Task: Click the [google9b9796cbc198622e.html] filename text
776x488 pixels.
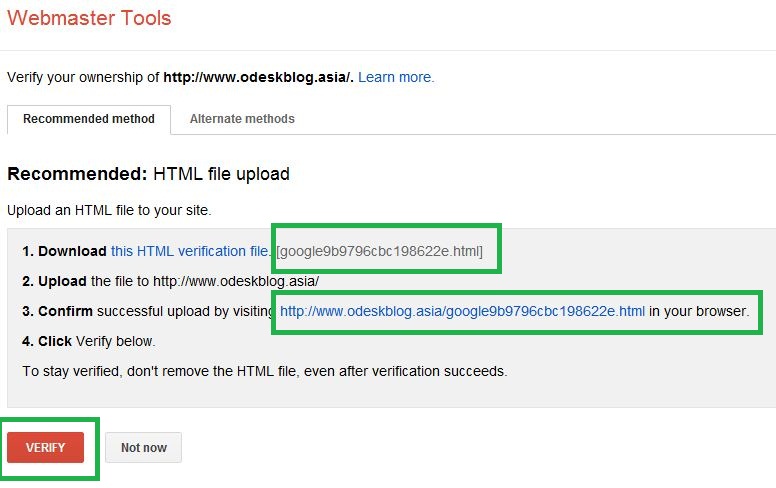Action: click(x=380, y=251)
